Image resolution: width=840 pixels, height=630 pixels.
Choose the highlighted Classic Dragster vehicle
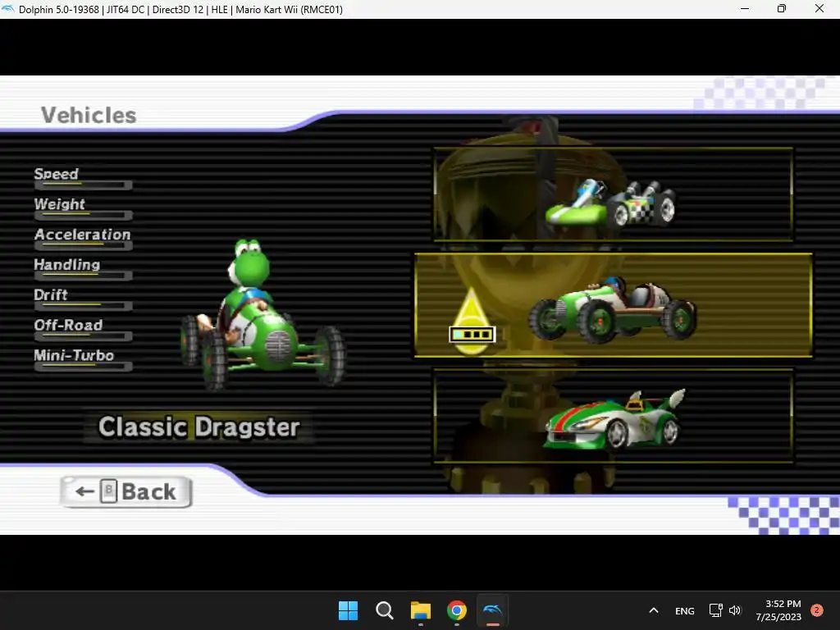pyautogui.click(x=614, y=304)
